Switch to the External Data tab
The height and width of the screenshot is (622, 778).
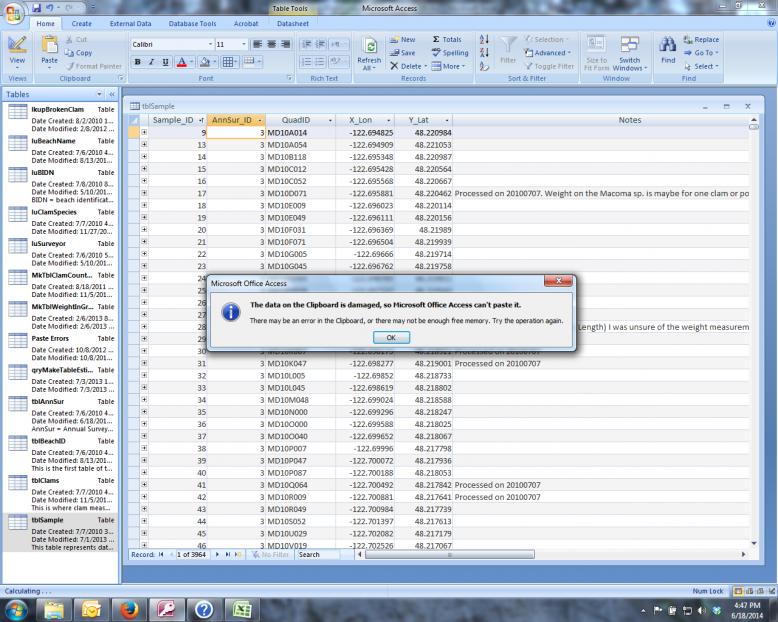130,23
